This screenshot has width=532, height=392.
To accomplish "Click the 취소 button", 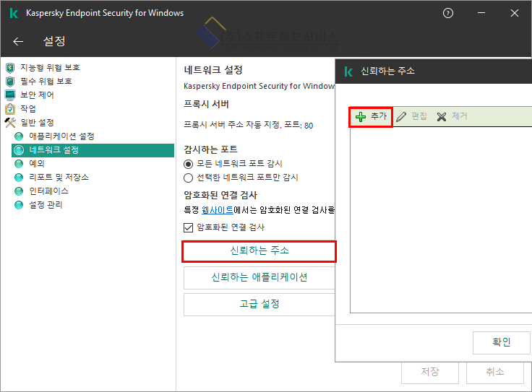I will click(495, 372).
